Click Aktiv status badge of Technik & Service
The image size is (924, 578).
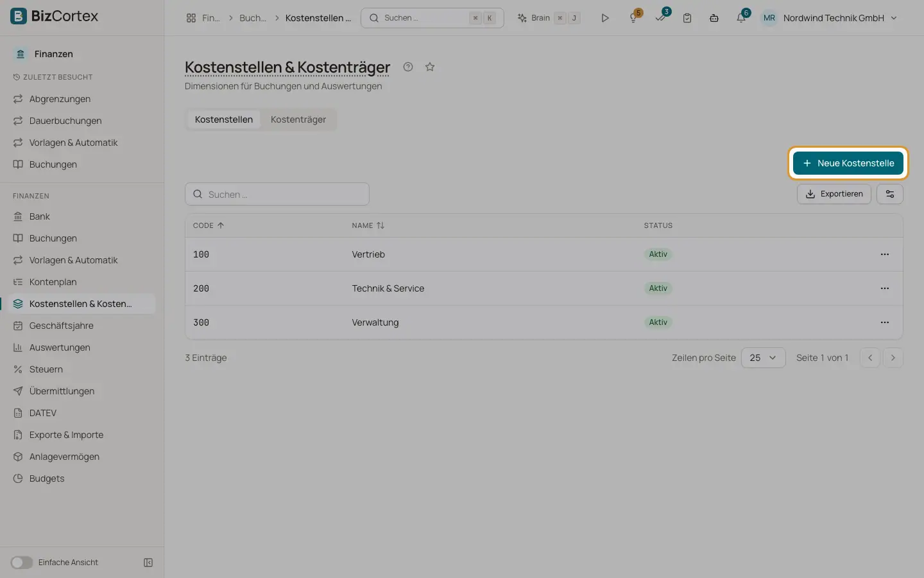point(658,288)
